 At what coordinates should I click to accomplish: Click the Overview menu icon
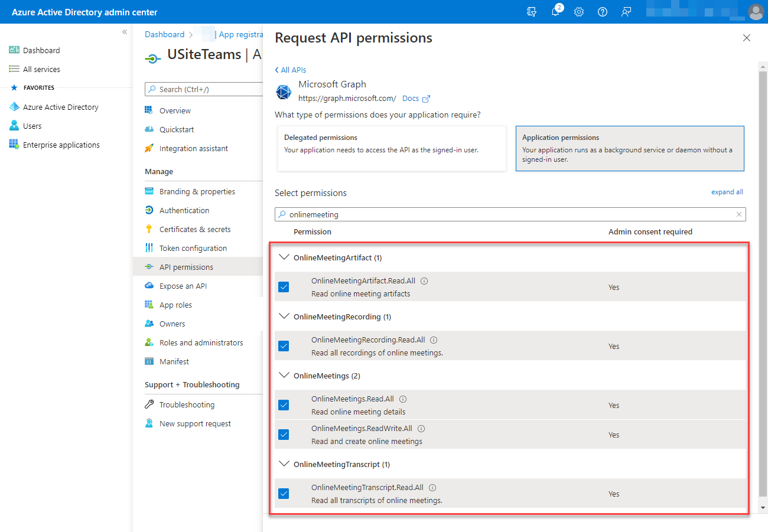(x=149, y=110)
